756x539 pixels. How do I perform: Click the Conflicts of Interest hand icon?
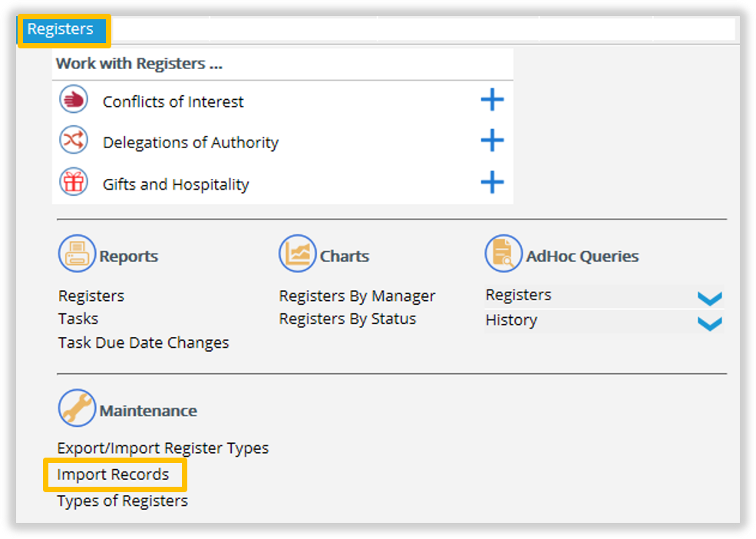pos(74,99)
